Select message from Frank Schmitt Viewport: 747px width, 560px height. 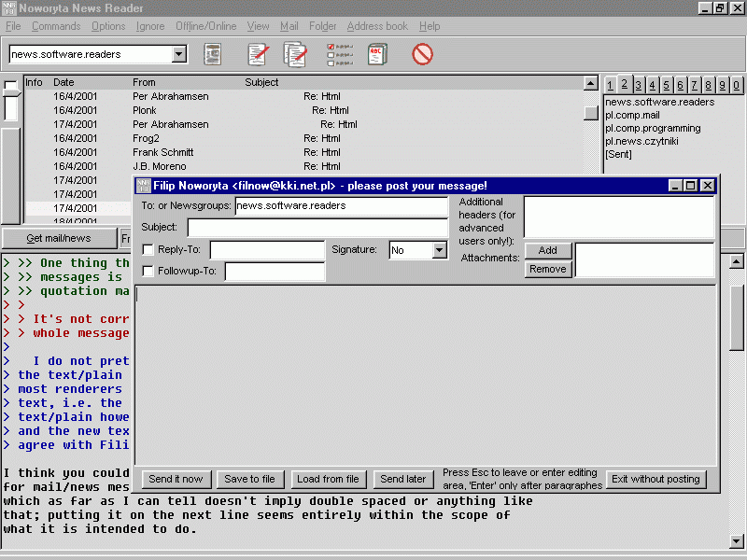tap(305, 152)
